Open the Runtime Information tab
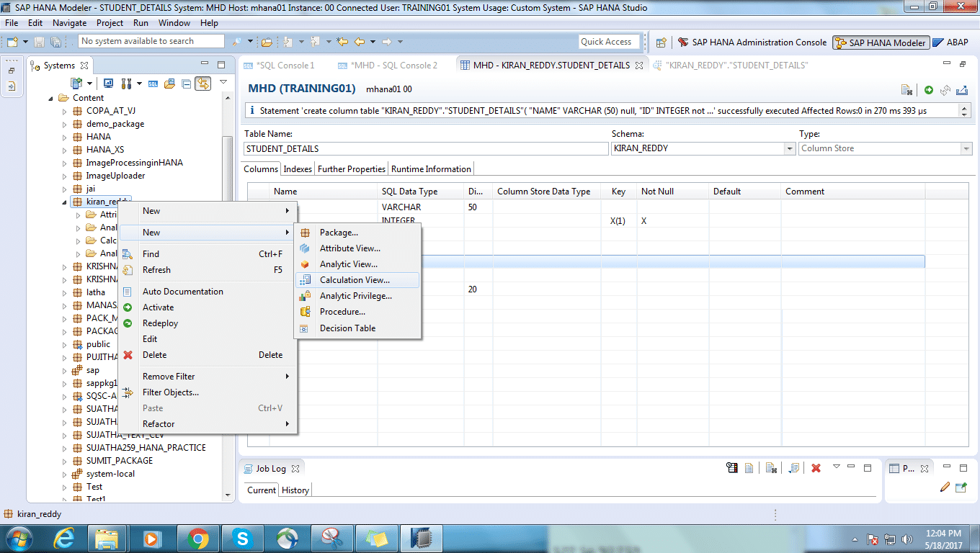Image resolution: width=980 pixels, height=553 pixels. pyautogui.click(x=431, y=169)
